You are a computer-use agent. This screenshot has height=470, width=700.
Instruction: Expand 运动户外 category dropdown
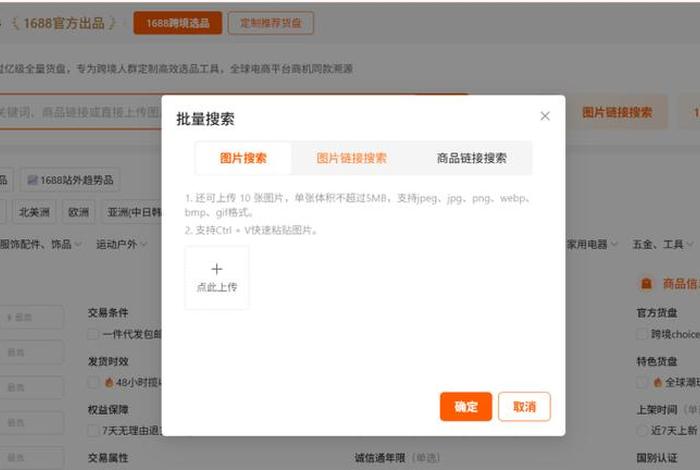tap(121, 244)
